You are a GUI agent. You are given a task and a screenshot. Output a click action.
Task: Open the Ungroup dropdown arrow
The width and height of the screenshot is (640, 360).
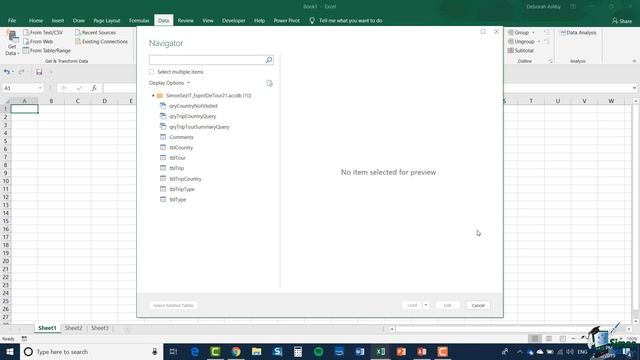pos(539,41)
